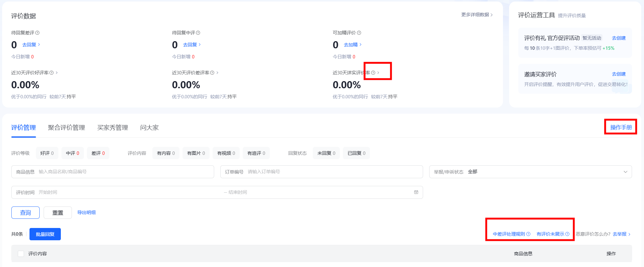Switch to 聚合评价管理 tab
The width and height of the screenshot is (644, 267).
(66, 128)
